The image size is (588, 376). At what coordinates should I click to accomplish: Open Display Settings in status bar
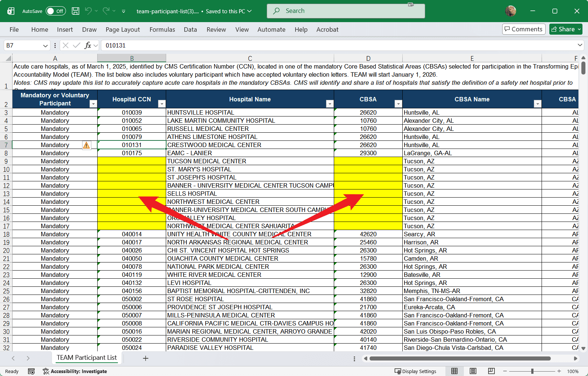415,371
